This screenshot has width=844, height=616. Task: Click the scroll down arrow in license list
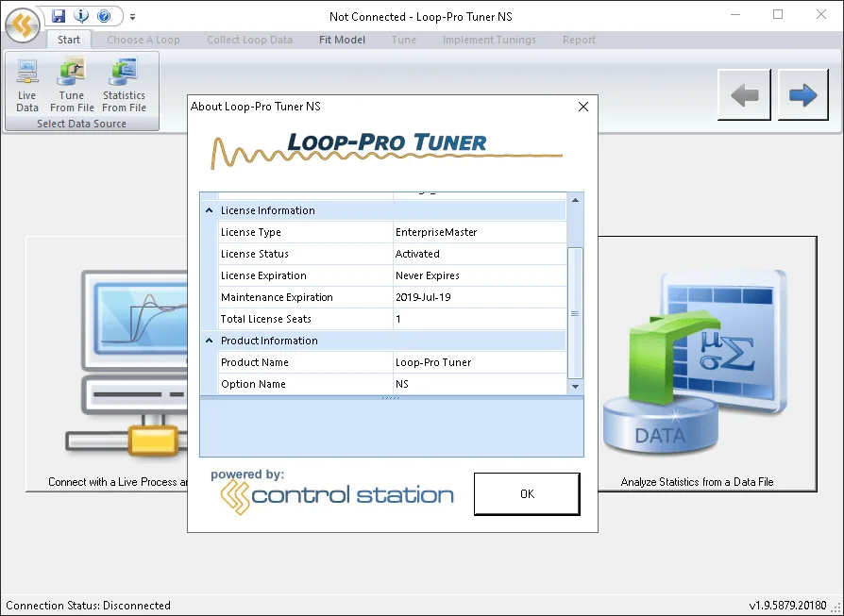point(575,386)
